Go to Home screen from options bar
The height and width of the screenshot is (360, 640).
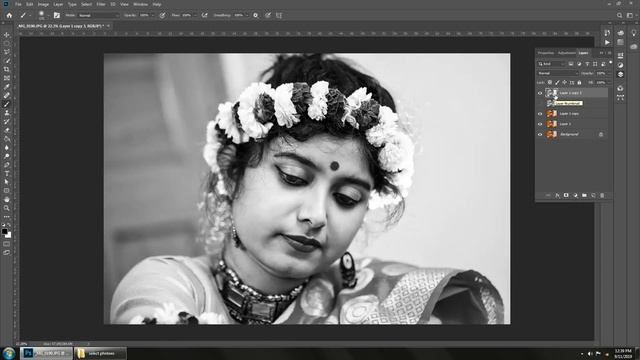click(x=9, y=15)
